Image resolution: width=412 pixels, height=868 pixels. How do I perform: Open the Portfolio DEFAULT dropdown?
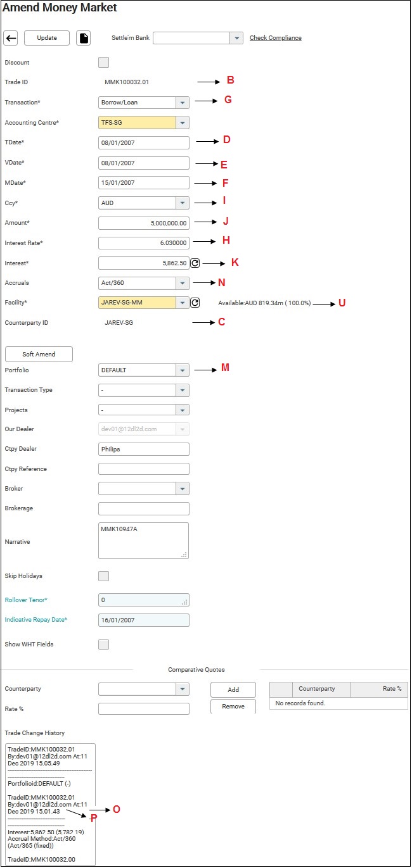coord(182,370)
